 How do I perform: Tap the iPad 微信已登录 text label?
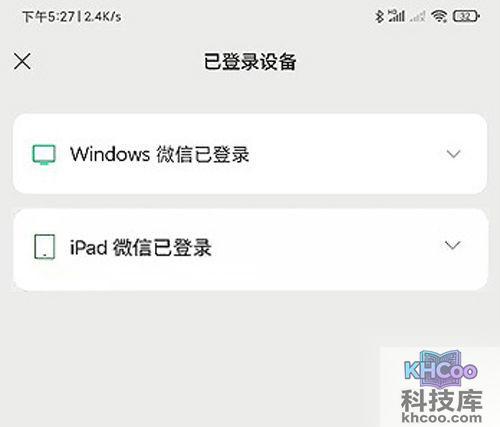pos(141,247)
